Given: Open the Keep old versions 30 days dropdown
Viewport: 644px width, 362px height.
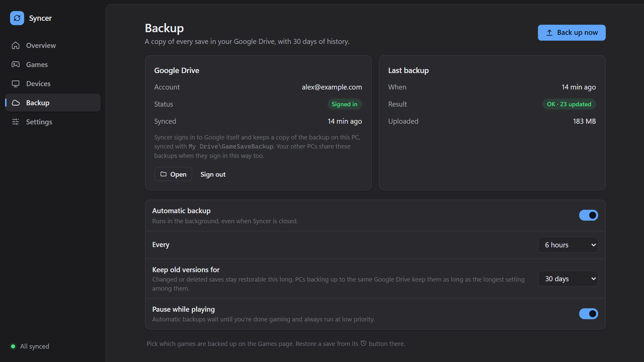Looking at the screenshot, I should click(x=568, y=279).
